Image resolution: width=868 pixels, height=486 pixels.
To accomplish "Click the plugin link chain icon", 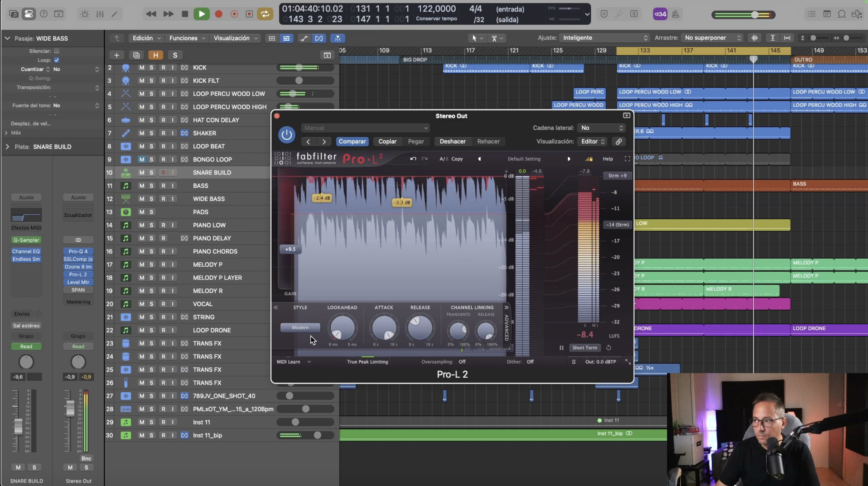I will (x=619, y=141).
